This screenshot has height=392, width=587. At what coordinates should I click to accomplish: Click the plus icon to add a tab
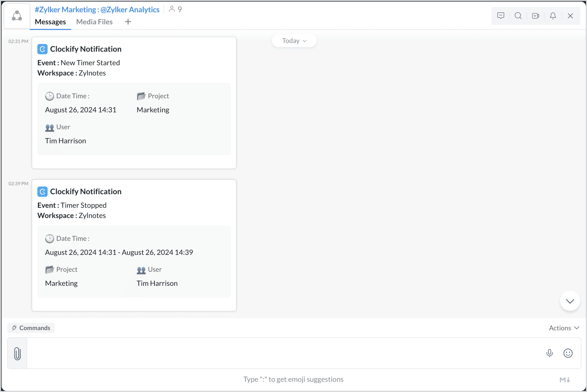point(128,22)
